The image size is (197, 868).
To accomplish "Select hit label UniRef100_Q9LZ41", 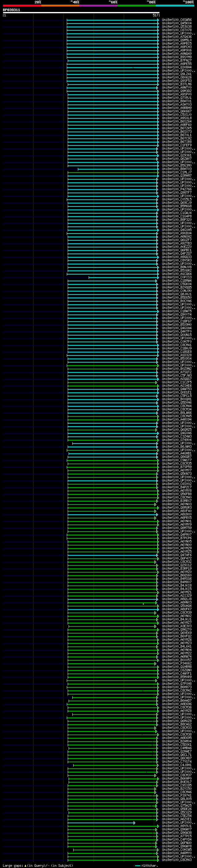I will (x=177, y=74).
